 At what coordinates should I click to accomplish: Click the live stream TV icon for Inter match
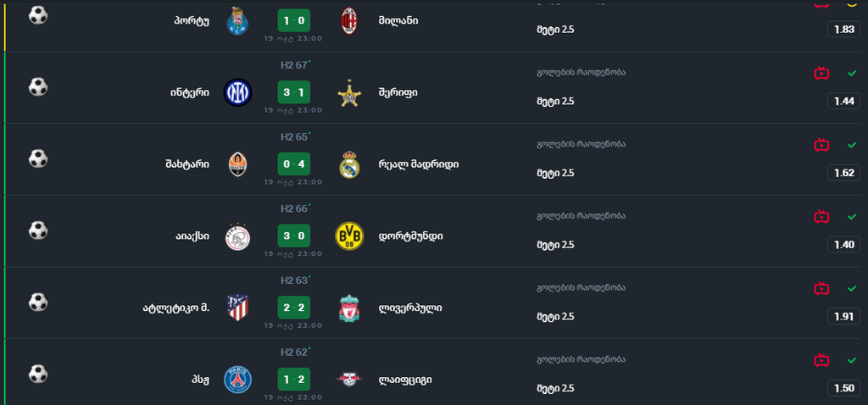pos(821,73)
